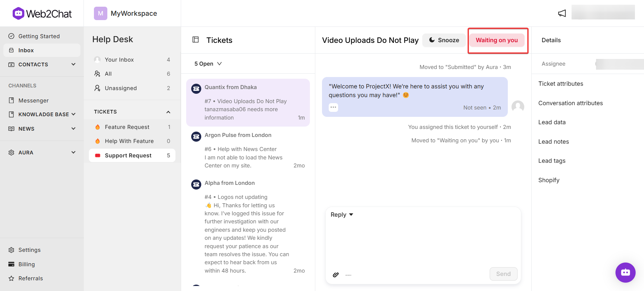
Task: Click the Contacts icon in sidebar
Action: (x=11, y=64)
